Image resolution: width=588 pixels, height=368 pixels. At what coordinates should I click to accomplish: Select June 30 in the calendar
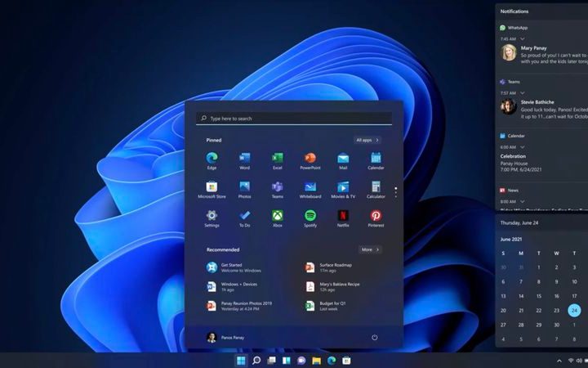click(556, 325)
